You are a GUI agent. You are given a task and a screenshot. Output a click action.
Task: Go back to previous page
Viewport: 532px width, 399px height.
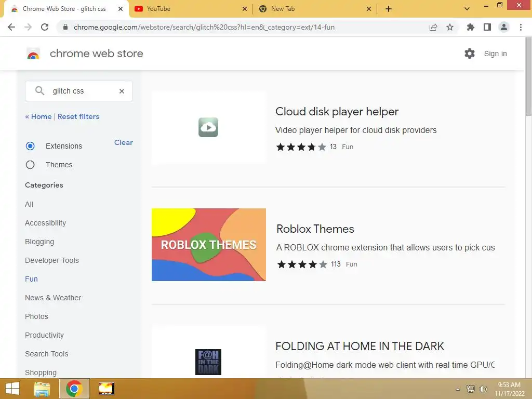(11, 27)
